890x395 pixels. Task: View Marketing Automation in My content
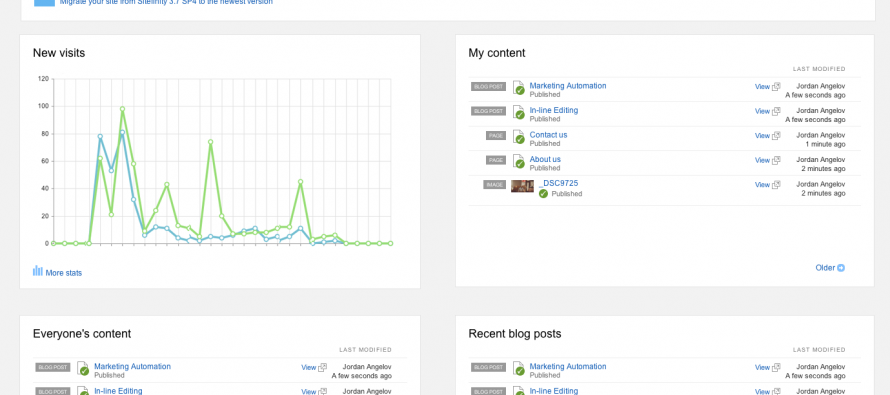point(762,87)
